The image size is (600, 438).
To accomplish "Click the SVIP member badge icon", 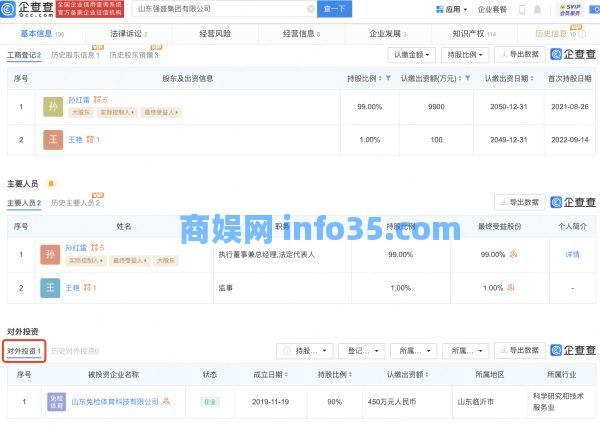I will click(x=571, y=9).
